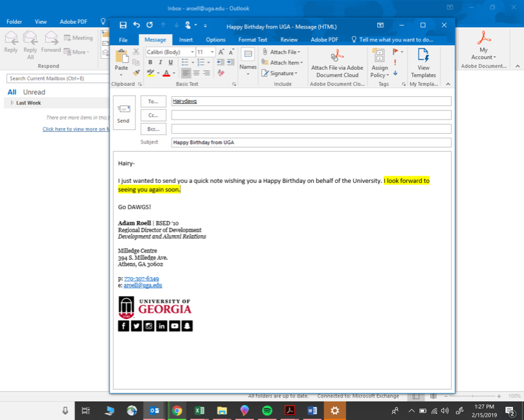The width and height of the screenshot is (524, 420).
Task: Expand the Attach Item dropdown
Action: (301, 63)
